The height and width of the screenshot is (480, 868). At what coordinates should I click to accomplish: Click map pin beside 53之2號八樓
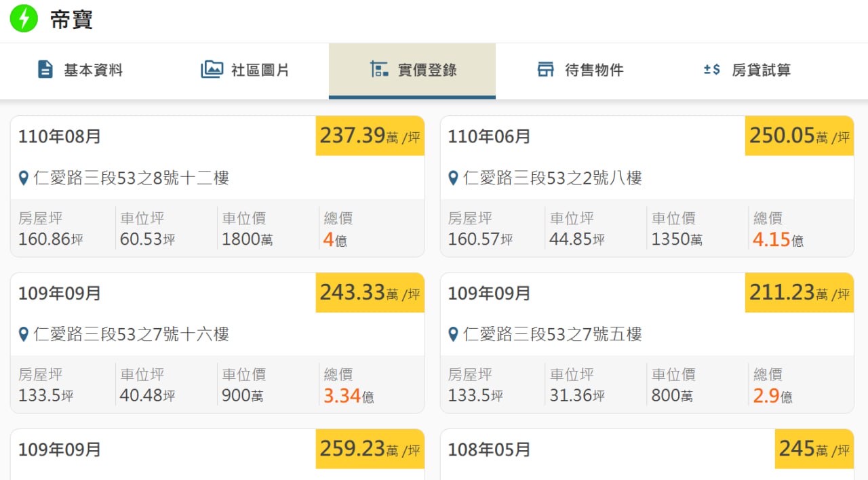453,178
